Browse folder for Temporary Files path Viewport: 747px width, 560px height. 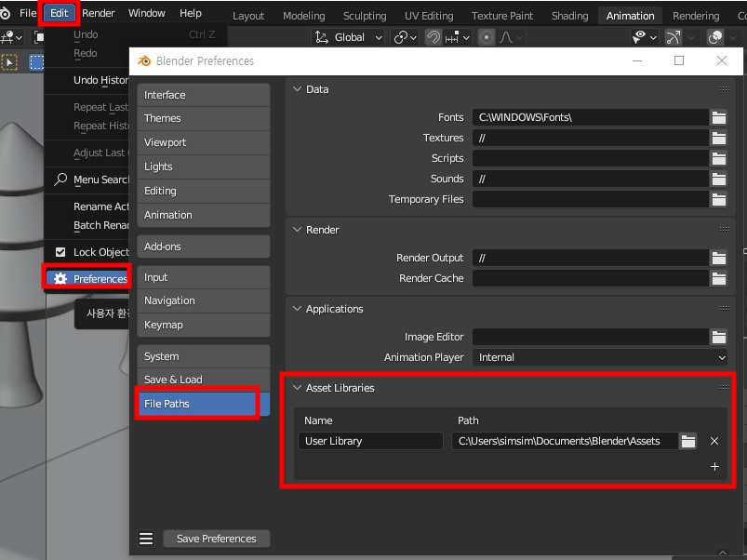point(719,199)
